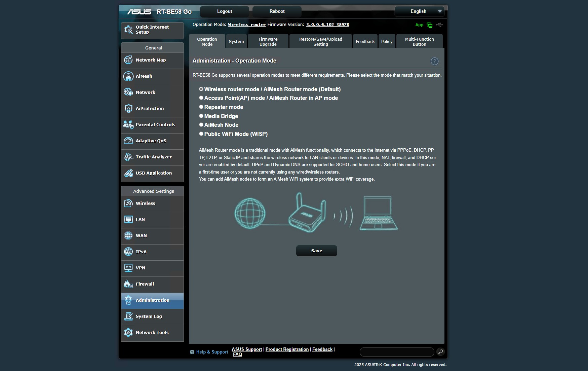
Task: Switch to the Operation Mode tab
Action: pos(207,42)
